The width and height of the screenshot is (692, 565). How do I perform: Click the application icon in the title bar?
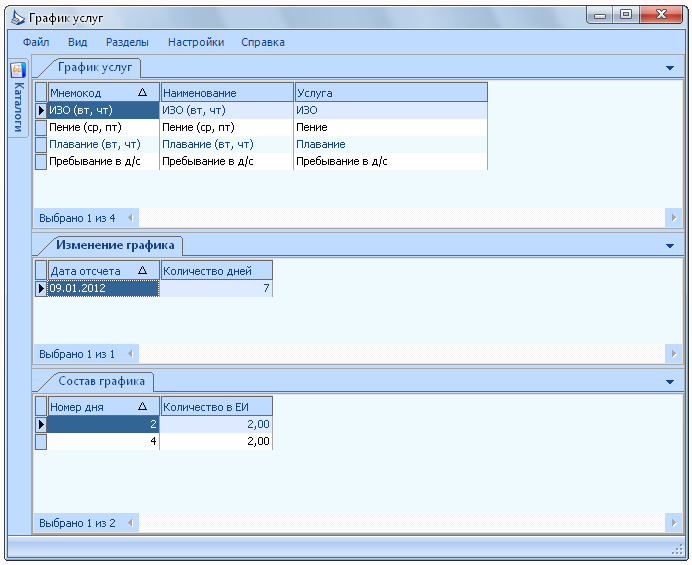[17, 18]
